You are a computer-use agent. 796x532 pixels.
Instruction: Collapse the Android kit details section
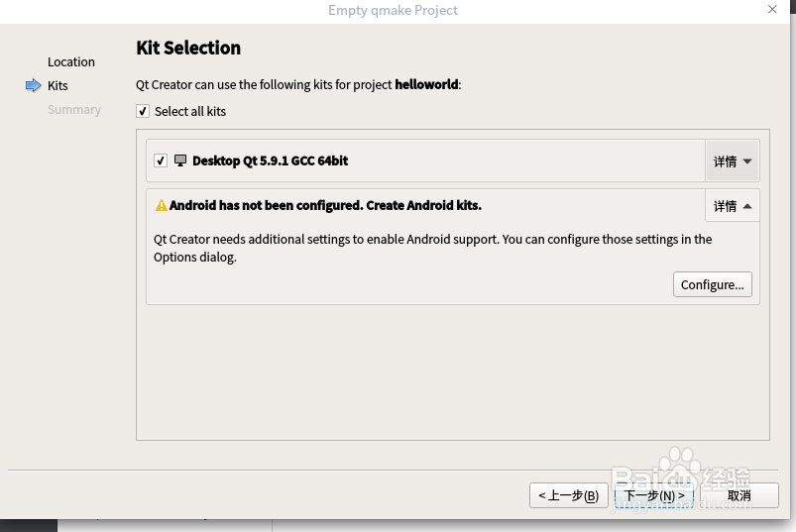(733, 206)
